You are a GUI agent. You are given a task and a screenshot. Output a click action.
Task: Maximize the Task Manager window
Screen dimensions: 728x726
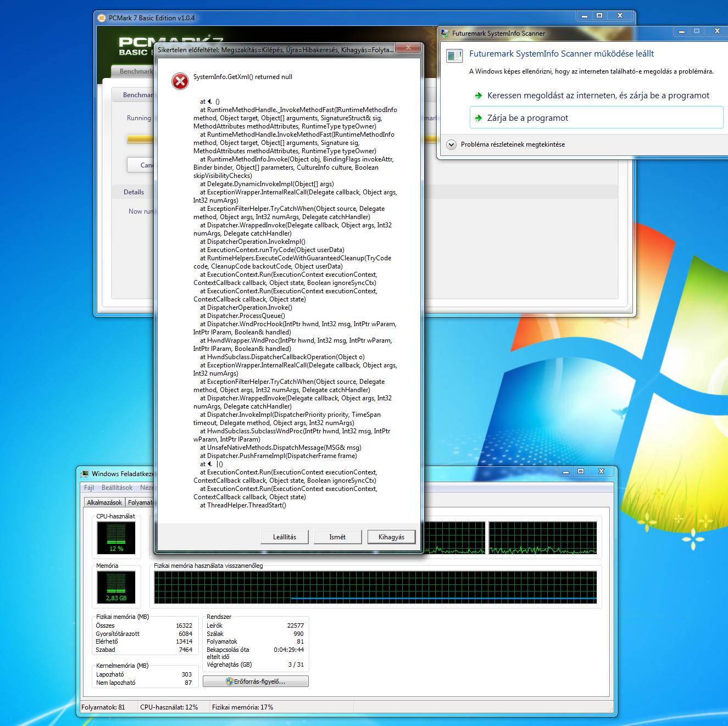point(581,472)
